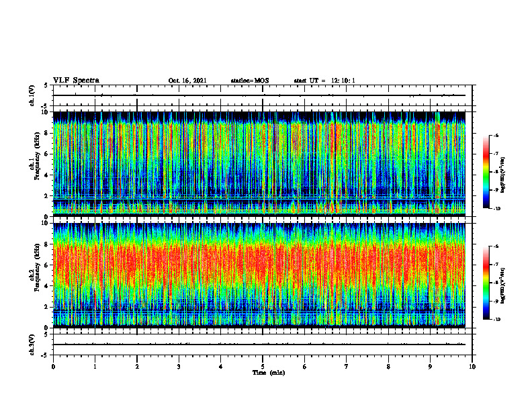Click time axis tick label "5"

coord(263,367)
